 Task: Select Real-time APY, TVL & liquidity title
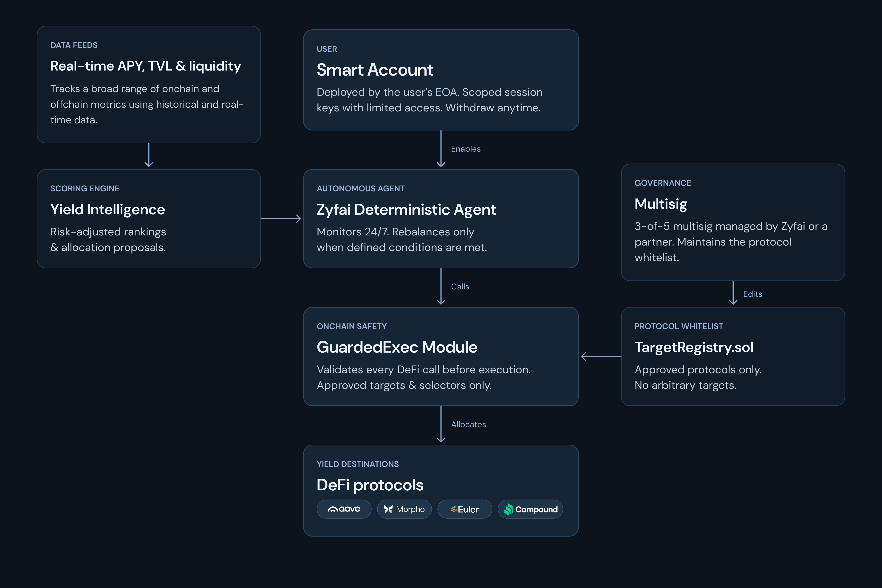(x=145, y=66)
